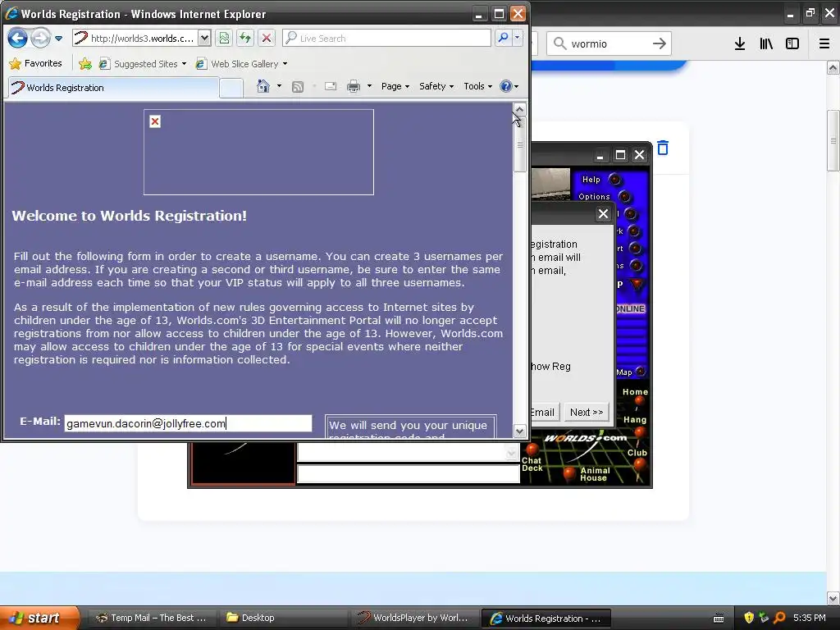This screenshot has width=840, height=630.
Task: Switch to Desktop folder taskbar item
Action: coord(284,618)
